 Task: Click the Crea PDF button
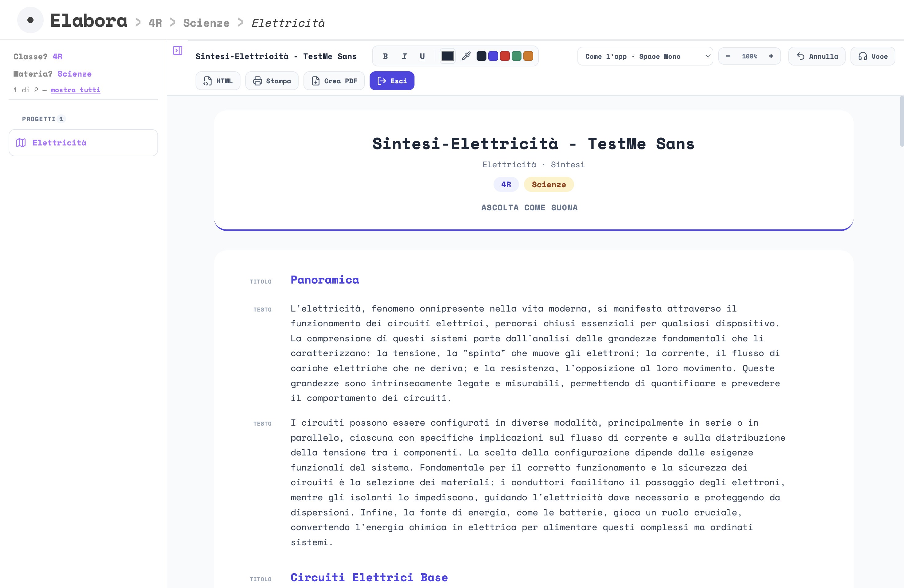click(334, 81)
